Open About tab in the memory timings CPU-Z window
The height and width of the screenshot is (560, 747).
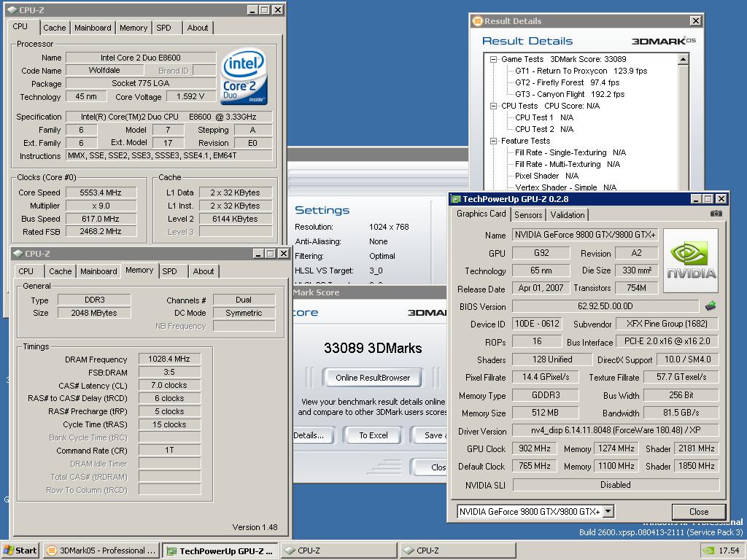point(204,271)
